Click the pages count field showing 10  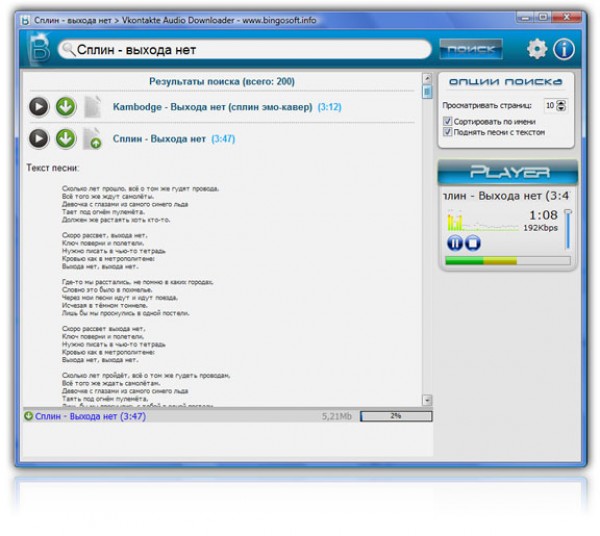(550, 105)
